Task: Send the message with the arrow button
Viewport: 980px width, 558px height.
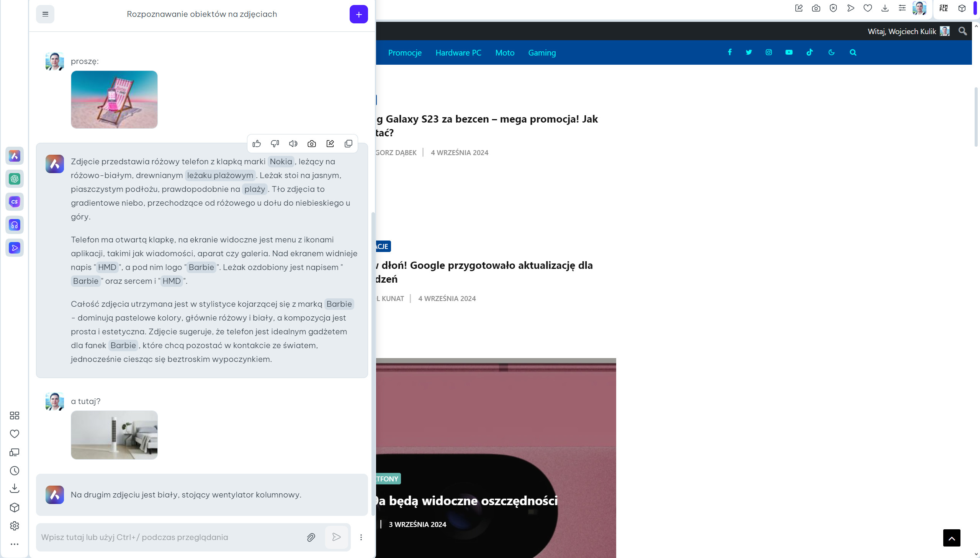Action: (336, 537)
